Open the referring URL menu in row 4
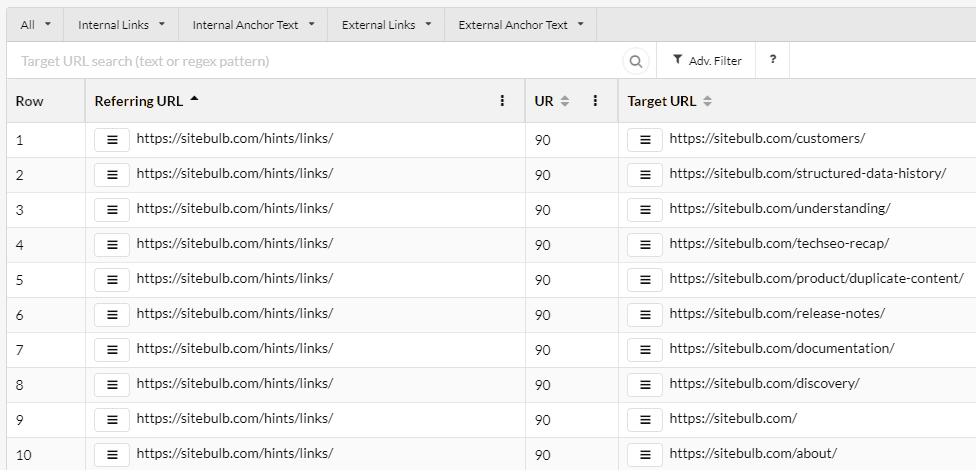The height and width of the screenshot is (470, 976). point(112,245)
